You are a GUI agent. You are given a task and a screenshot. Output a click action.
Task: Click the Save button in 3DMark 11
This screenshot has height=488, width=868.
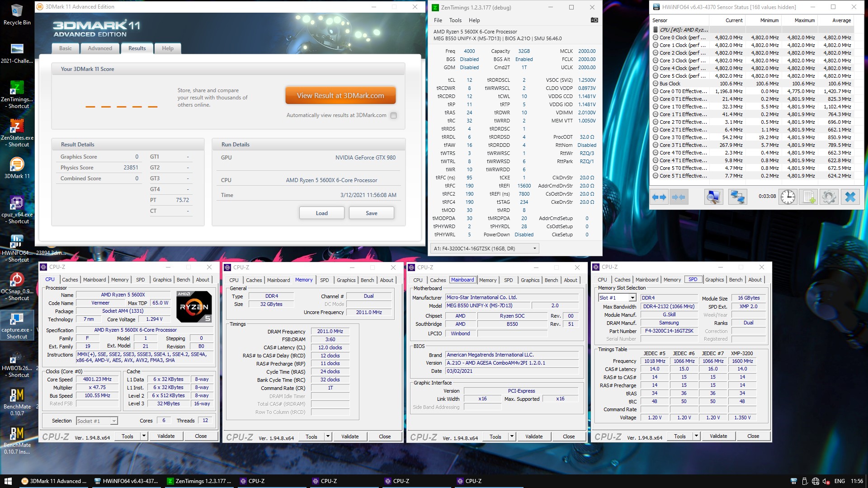click(372, 213)
